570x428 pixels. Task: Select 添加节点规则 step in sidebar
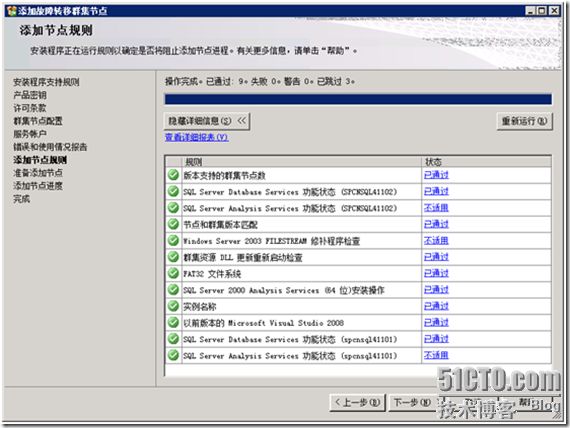pyautogui.click(x=40, y=160)
